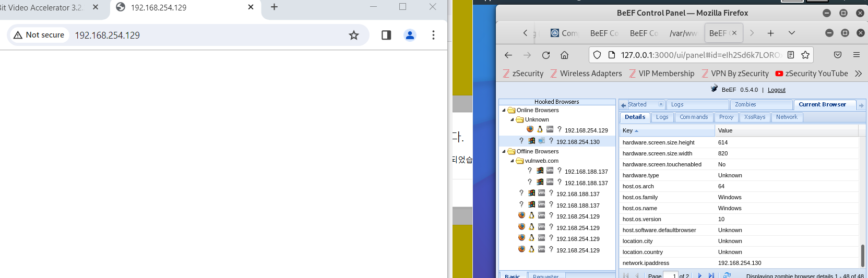The image size is (868, 278).
Task: Collapse Online Browsers tree folder
Action: (x=504, y=110)
